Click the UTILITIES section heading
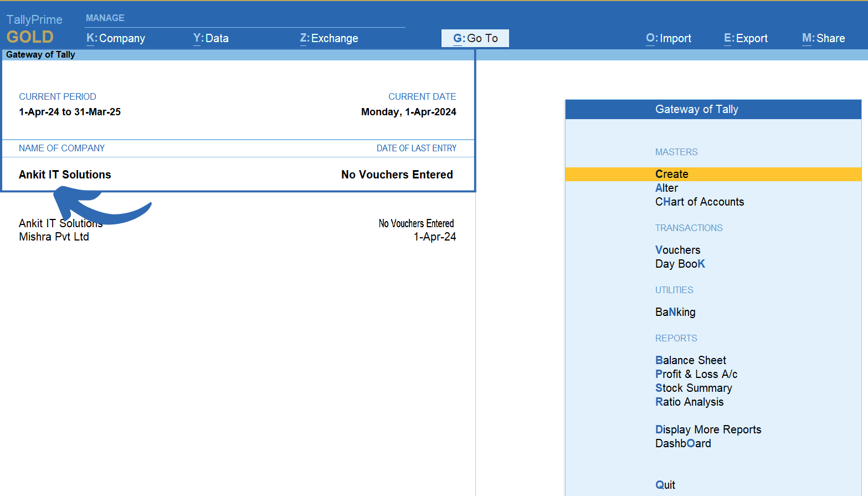 674,290
